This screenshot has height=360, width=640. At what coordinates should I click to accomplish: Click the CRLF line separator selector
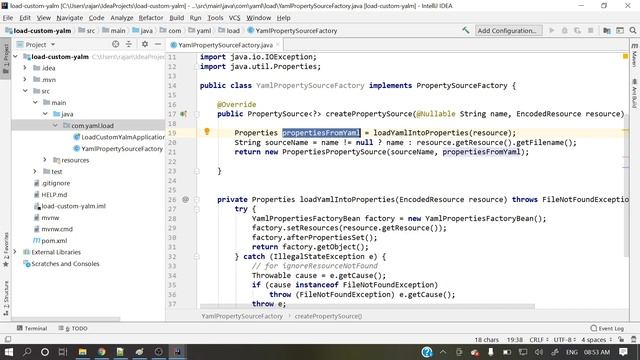[x=538, y=340]
